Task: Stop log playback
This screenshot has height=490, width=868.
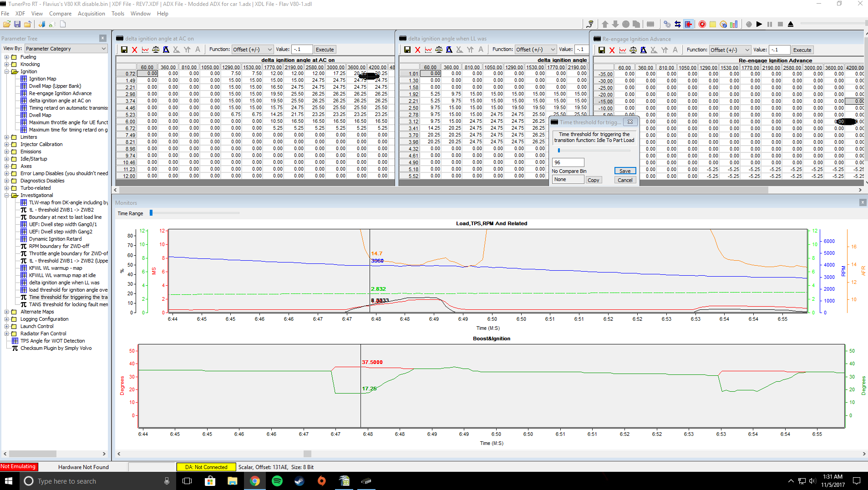Action: (x=780, y=24)
